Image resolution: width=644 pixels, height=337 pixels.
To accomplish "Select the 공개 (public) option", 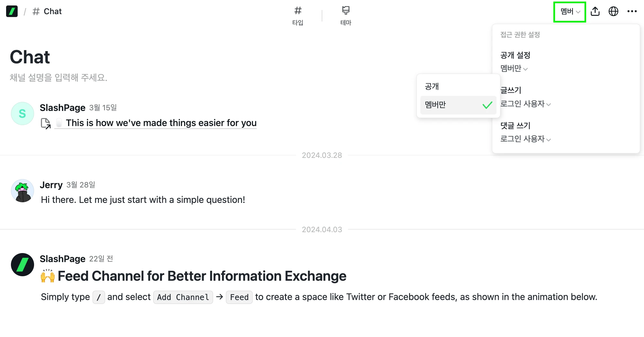I will pyautogui.click(x=432, y=87).
